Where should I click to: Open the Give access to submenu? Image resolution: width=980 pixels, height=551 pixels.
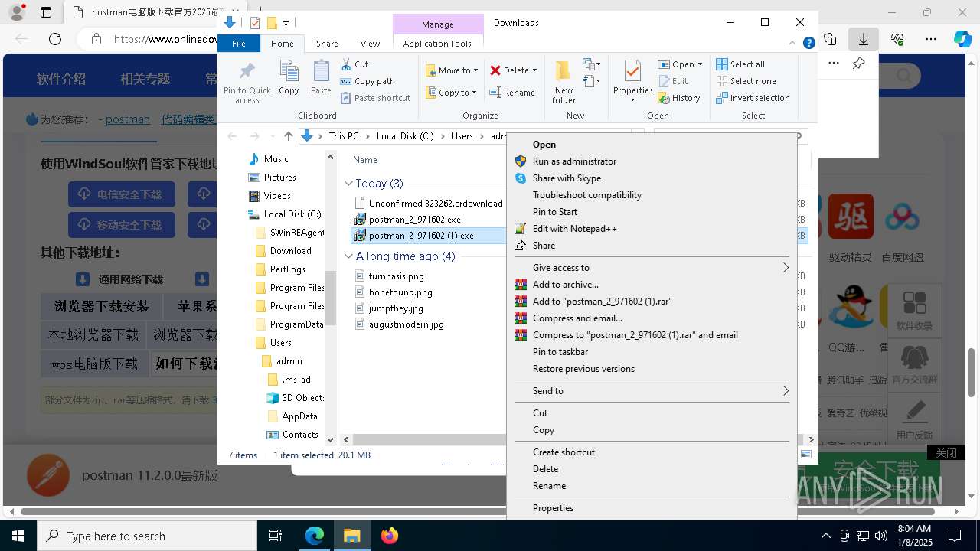[651, 268]
